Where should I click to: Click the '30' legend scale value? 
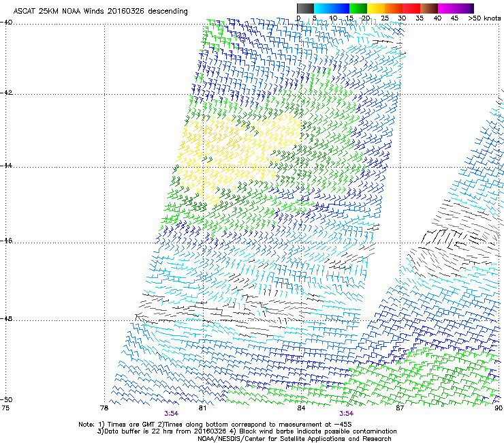(x=402, y=18)
